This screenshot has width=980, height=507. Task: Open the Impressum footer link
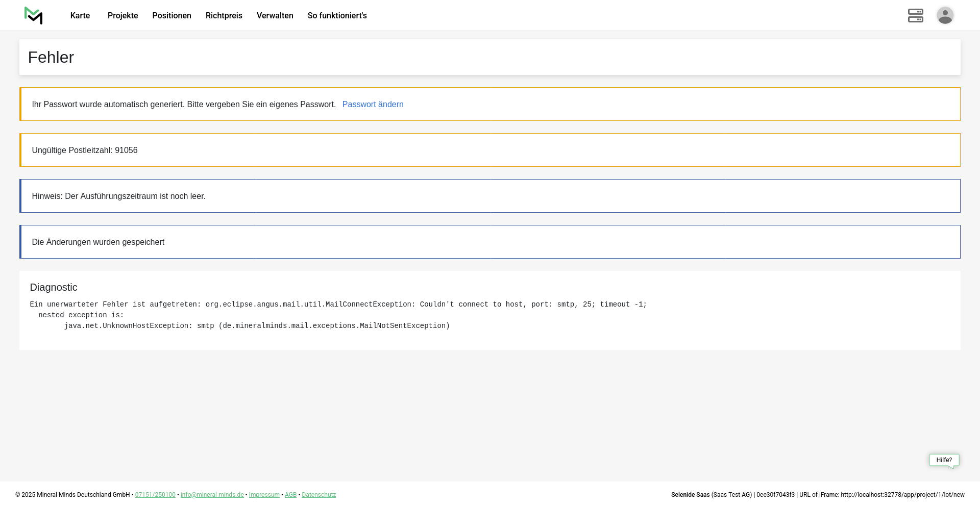tap(264, 495)
